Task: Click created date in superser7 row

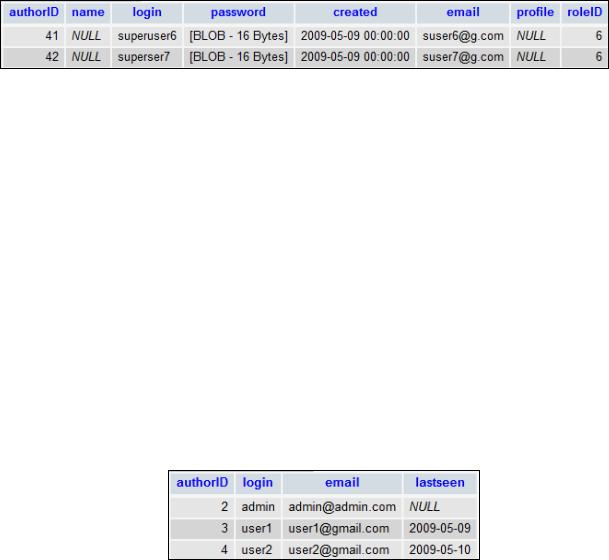Action: pos(355,57)
